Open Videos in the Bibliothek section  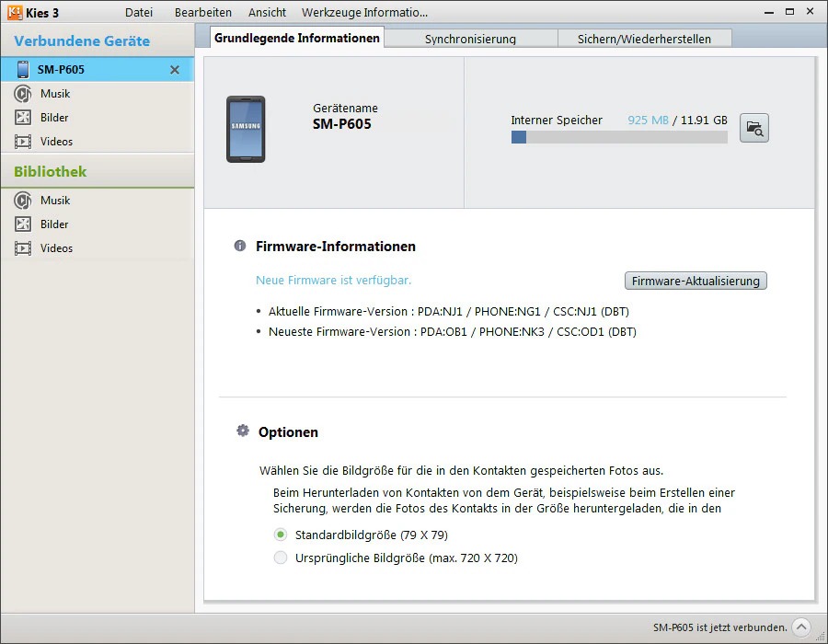click(56, 248)
